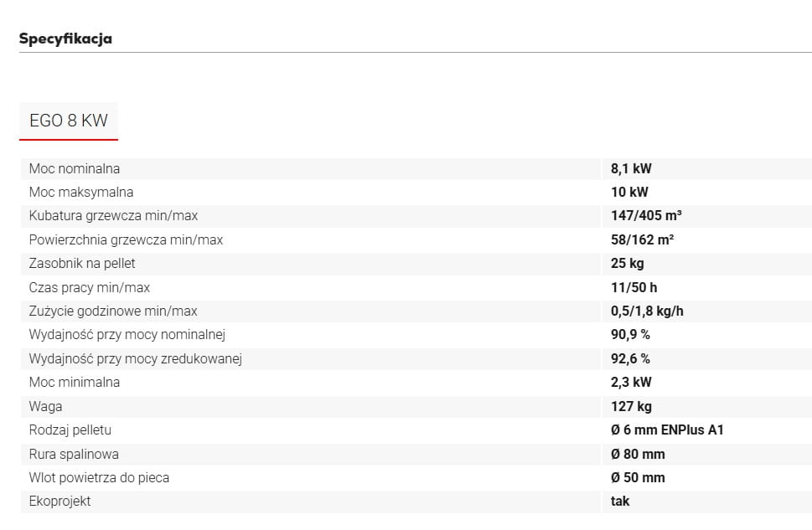
Task: Click the 8,1 kW value
Action: 631,169
